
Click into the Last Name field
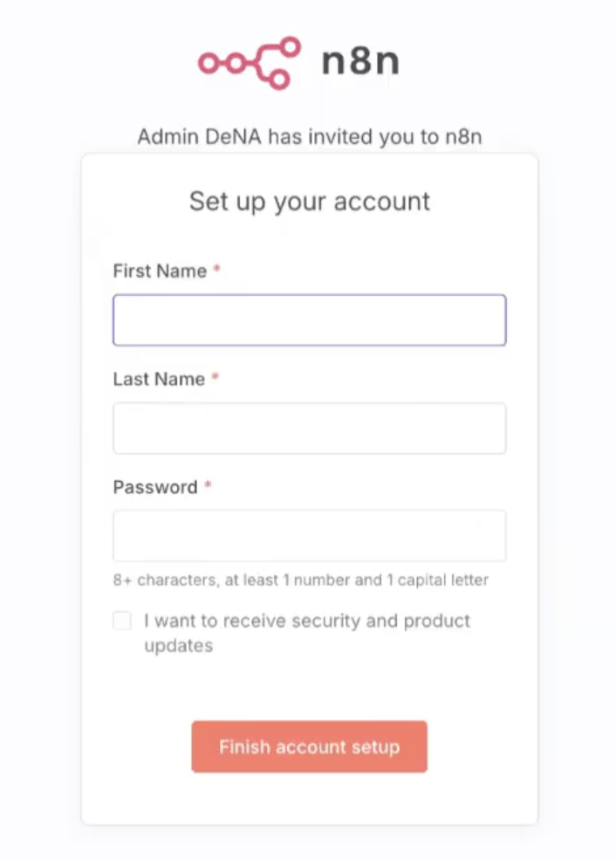coord(309,428)
